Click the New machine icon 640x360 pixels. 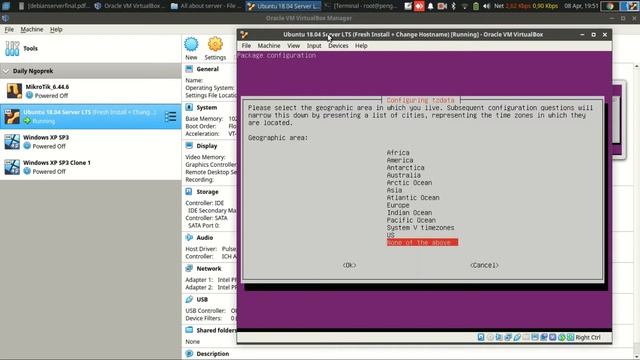191,44
